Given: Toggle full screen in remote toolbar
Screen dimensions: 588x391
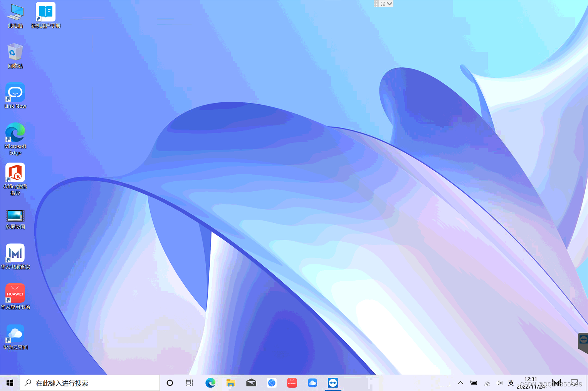Looking at the screenshot, I should point(383,3).
